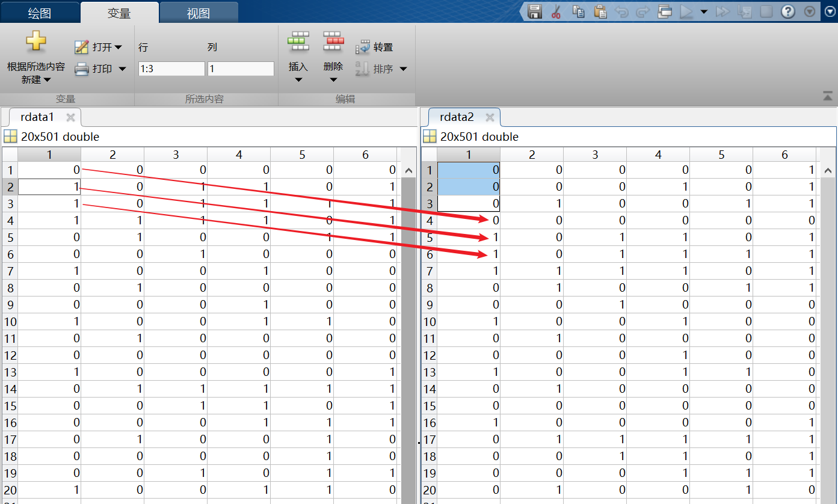
Task: Click the Step icon in quick access toolbar
Action: 744,11
